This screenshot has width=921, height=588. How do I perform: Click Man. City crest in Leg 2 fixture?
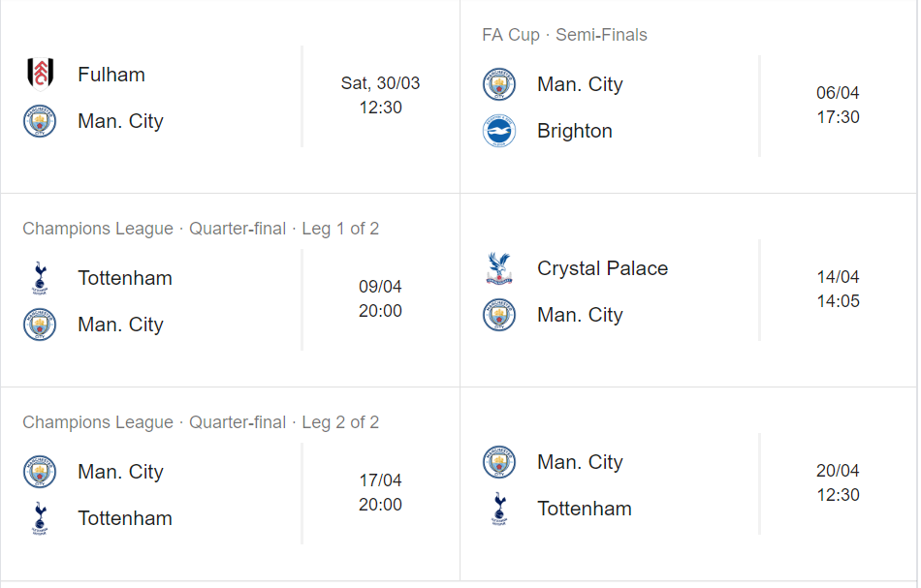(x=40, y=471)
